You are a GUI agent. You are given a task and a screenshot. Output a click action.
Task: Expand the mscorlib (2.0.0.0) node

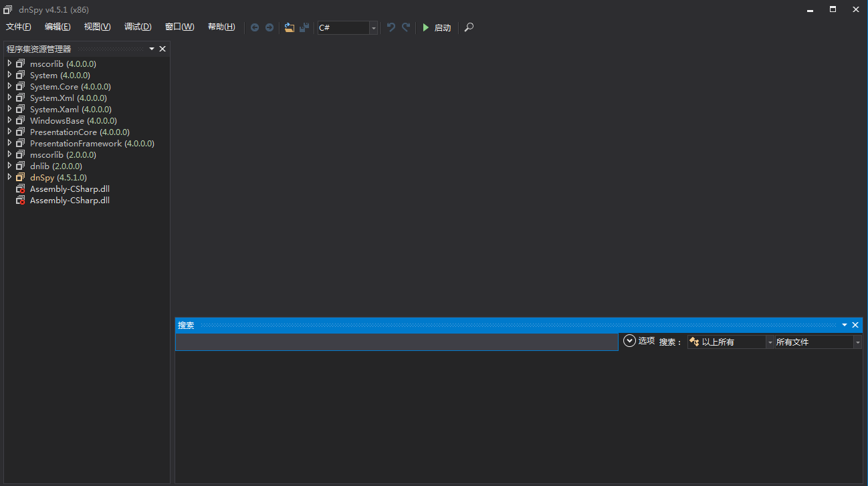pos(9,154)
